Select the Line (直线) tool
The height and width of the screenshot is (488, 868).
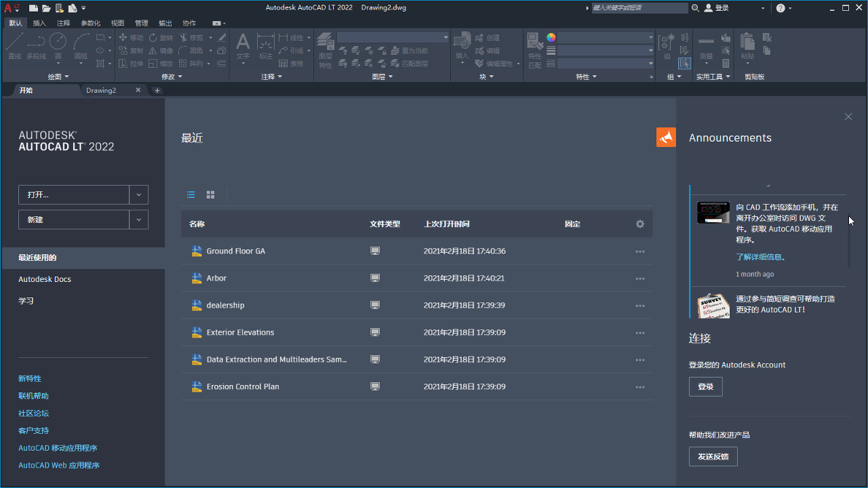(14, 46)
